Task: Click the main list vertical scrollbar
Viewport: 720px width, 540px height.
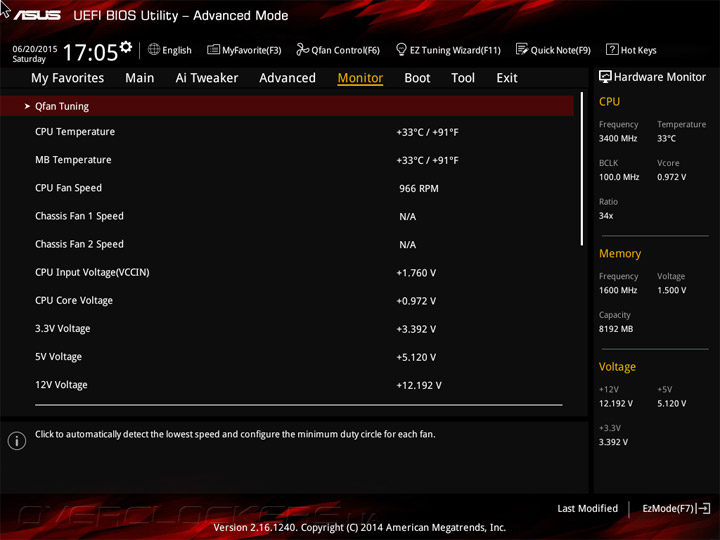Action: pos(582,169)
